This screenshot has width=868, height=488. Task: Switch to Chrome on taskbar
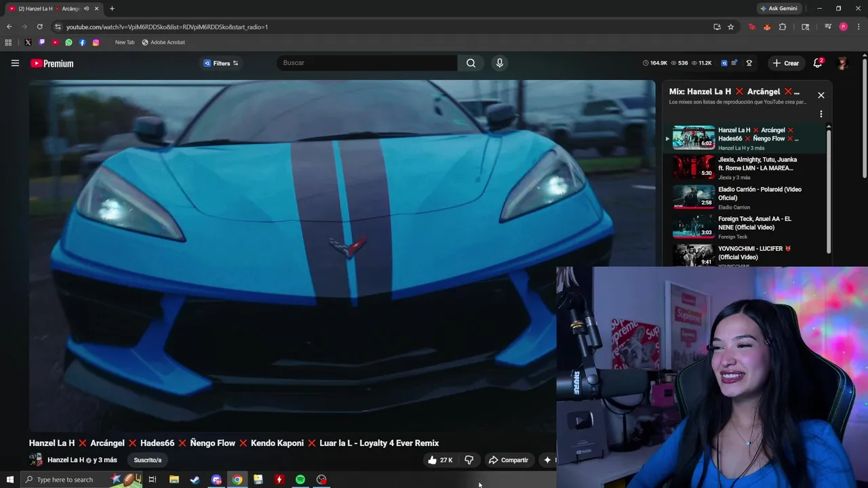237,480
